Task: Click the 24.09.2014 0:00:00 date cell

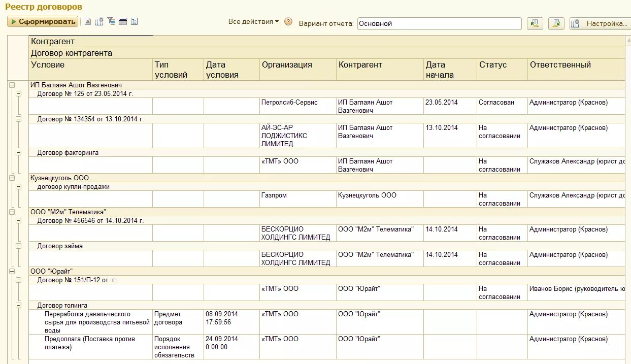Action: click(231, 347)
